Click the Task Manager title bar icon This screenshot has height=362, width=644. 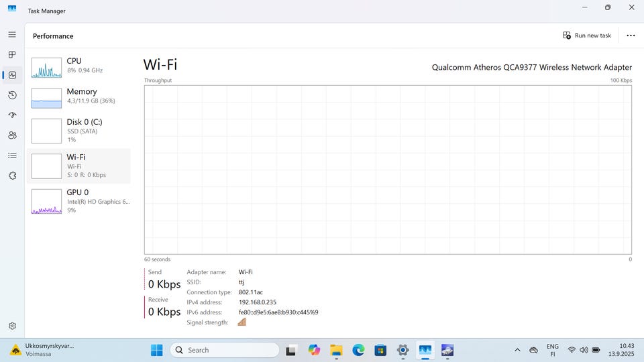pyautogui.click(x=12, y=8)
